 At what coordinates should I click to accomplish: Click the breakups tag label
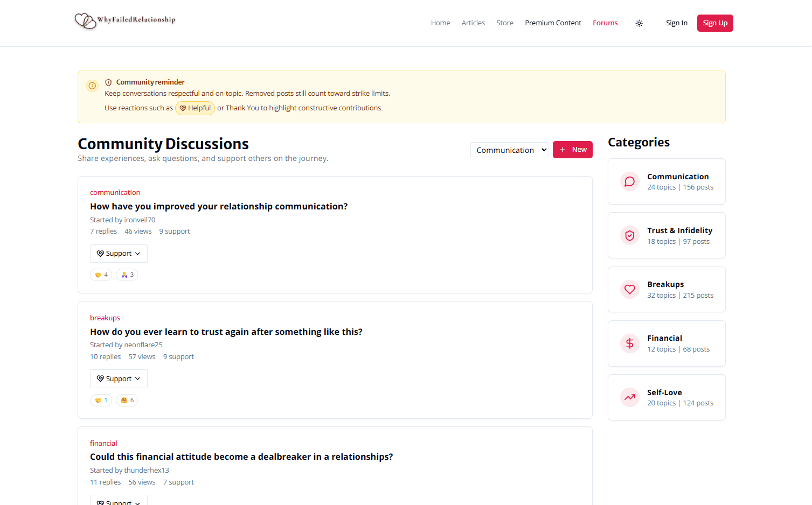105,318
